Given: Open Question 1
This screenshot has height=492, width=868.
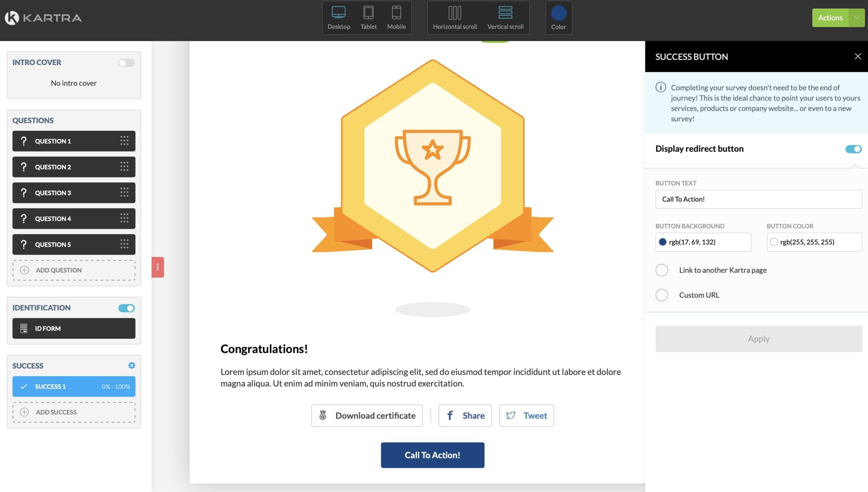Looking at the screenshot, I should coord(74,141).
